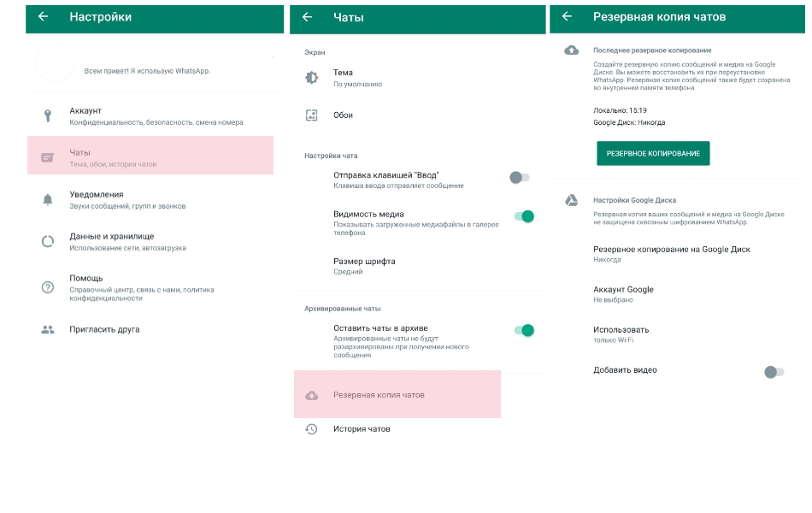
Task: Turn off Оставить чаты в архиве
Action: 524,330
